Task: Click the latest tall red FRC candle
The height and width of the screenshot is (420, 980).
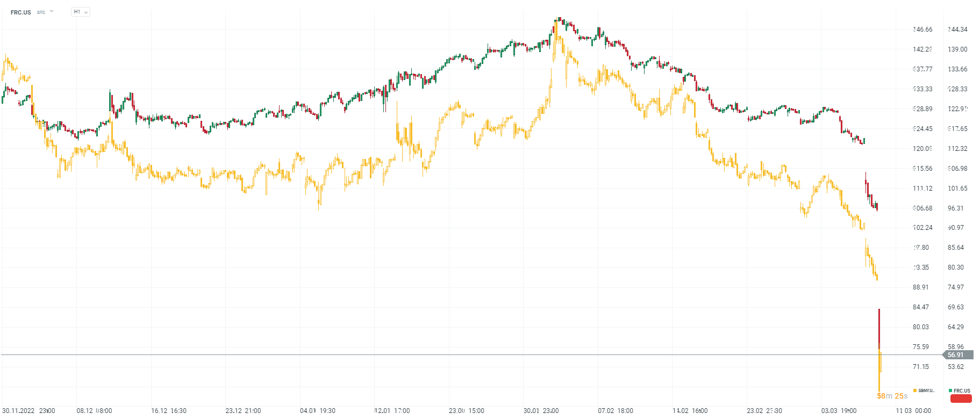Action: [x=879, y=328]
